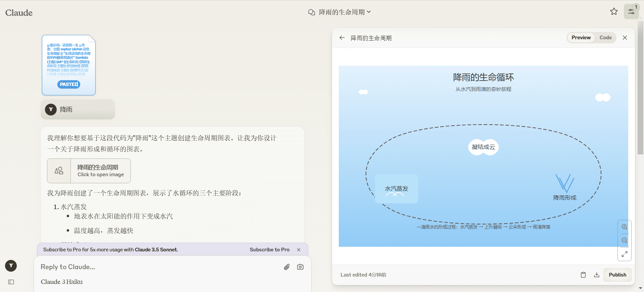
Task: Focus the Reply to Claude input field
Action: [158, 267]
